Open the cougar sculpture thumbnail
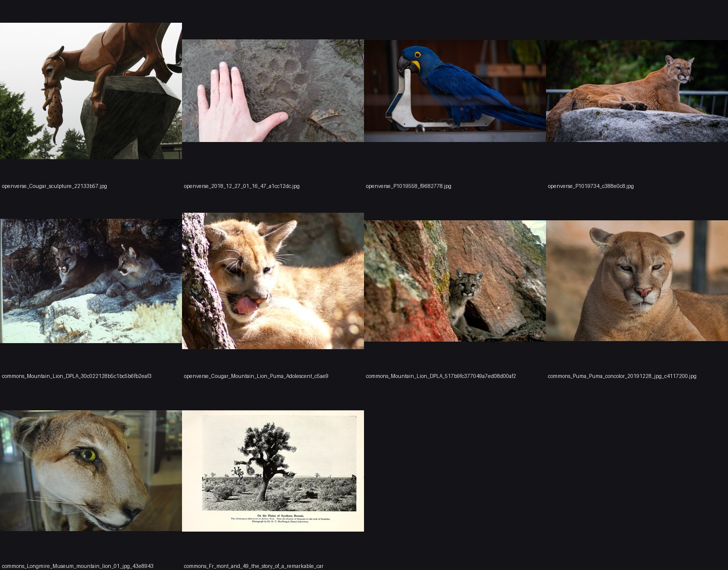 [91, 91]
